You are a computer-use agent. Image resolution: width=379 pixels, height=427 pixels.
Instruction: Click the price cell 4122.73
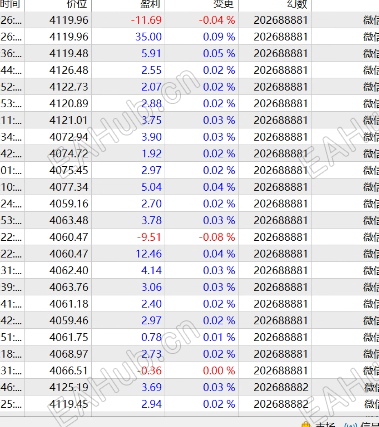69,87
